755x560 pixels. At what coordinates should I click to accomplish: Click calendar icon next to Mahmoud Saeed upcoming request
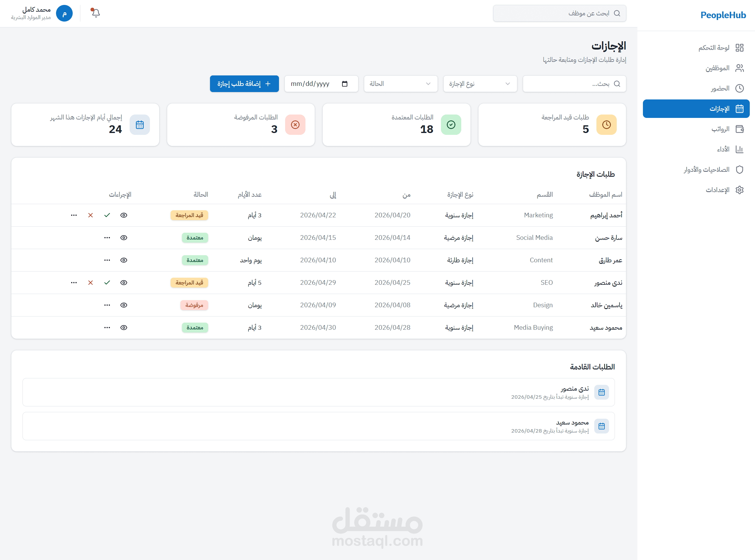[x=601, y=426]
